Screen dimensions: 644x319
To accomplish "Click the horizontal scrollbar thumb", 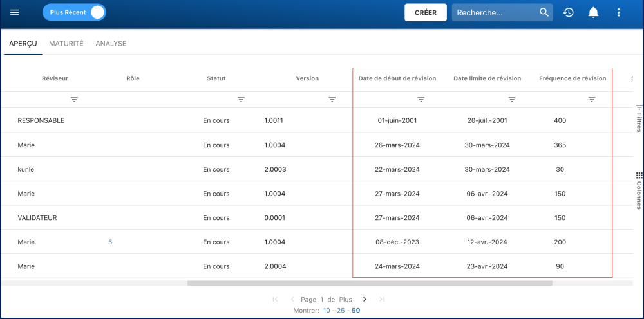I will (x=370, y=283).
